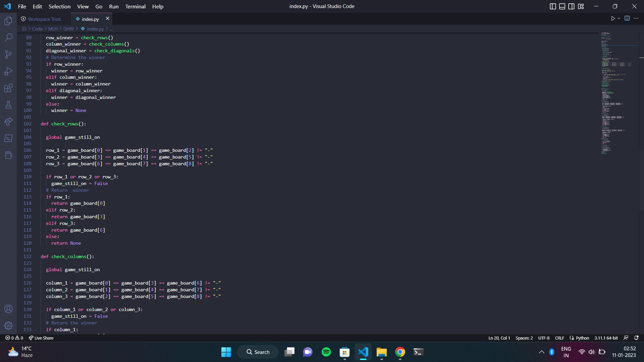Toggle the bottom panel layout button

pos(562,6)
